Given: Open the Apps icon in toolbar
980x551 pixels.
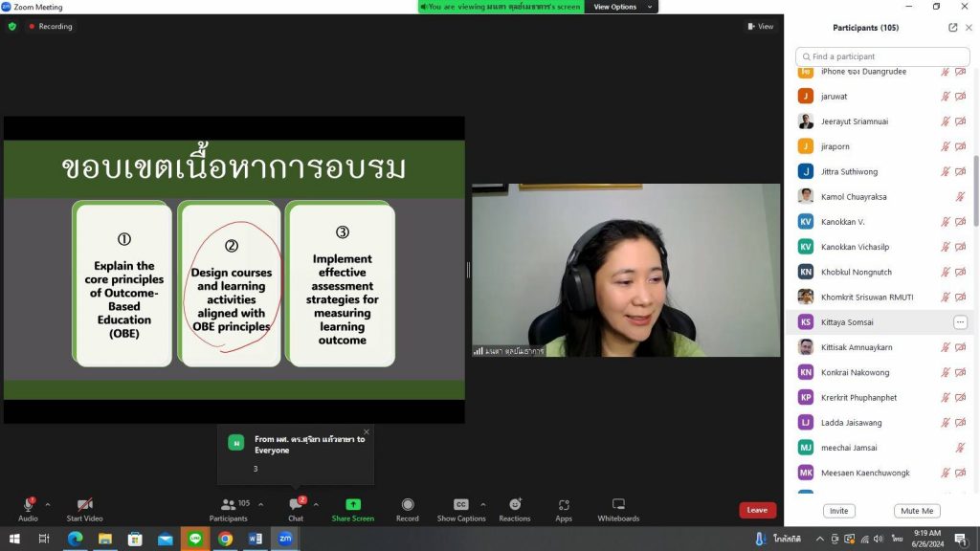Looking at the screenshot, I should tap(564, 505).
